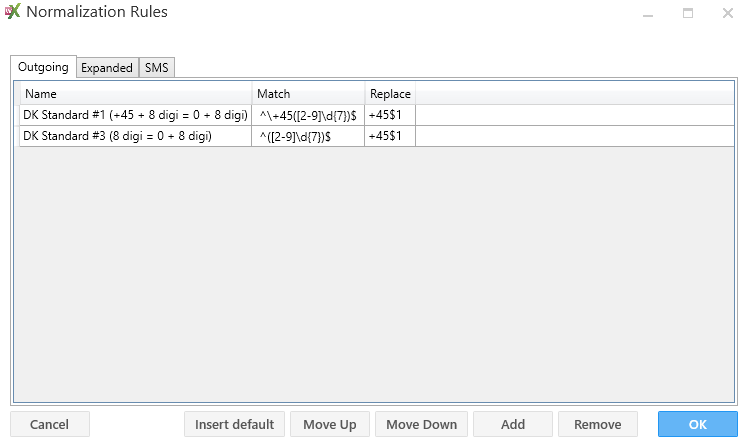Click the app icon in title bar
This screenshot has width=747, height=446.
point(12,13)
